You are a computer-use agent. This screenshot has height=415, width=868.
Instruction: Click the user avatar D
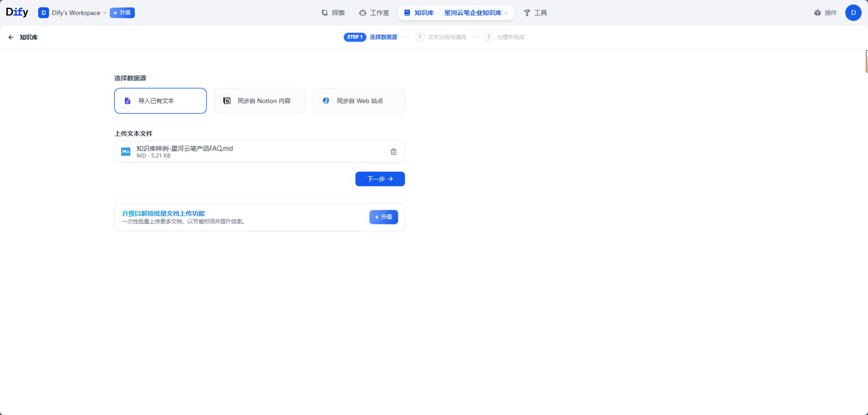coord(853,13)
